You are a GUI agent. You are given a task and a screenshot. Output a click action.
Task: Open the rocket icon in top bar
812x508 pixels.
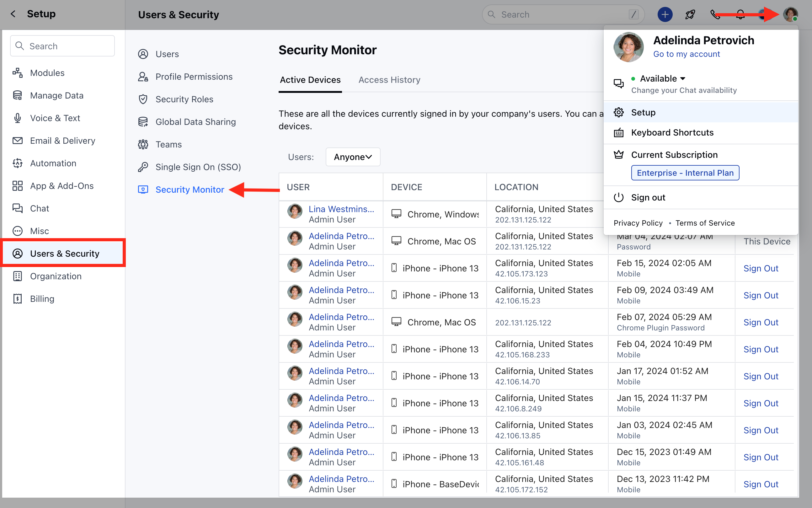pyautogui.click(x=690, y=14)
